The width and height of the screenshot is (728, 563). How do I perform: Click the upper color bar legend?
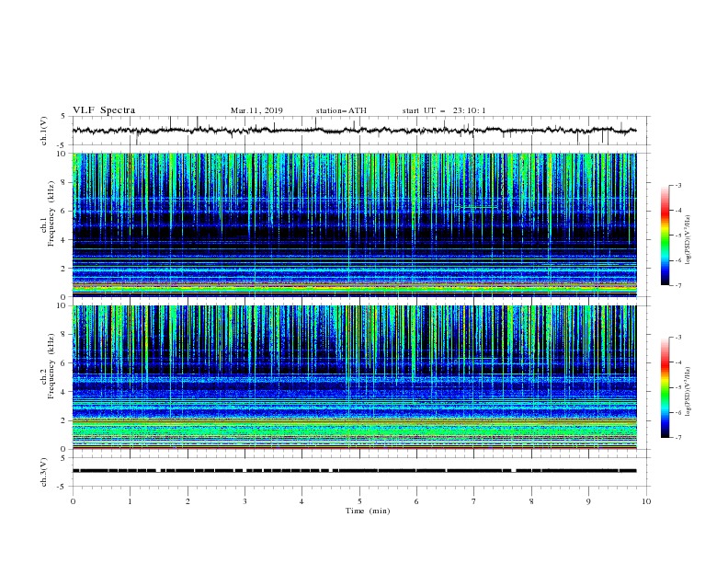coord(665,236)
